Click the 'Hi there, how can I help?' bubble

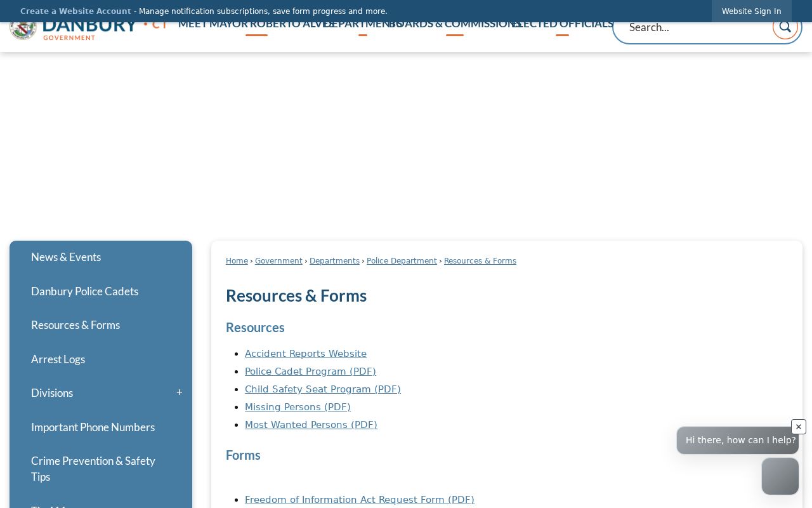[738, 440]
